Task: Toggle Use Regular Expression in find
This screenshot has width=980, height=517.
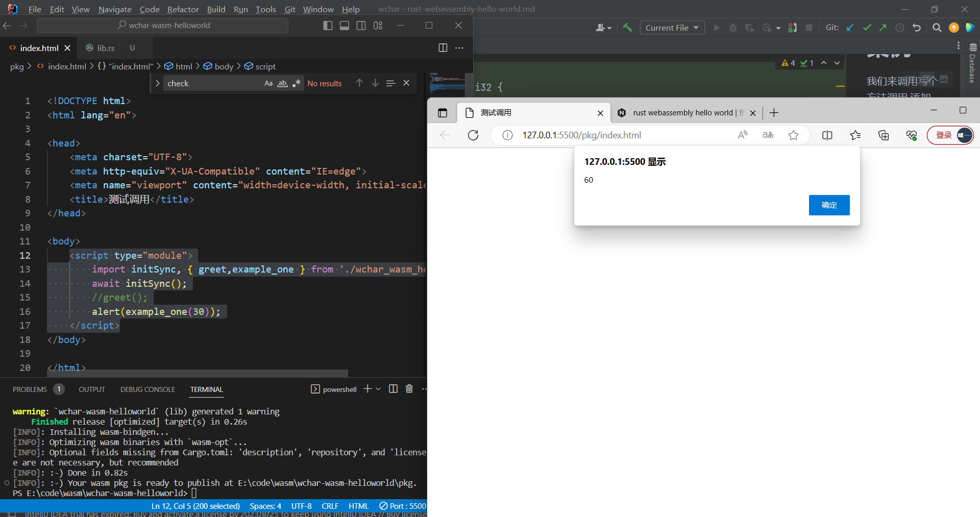Action: coord(296,83)
